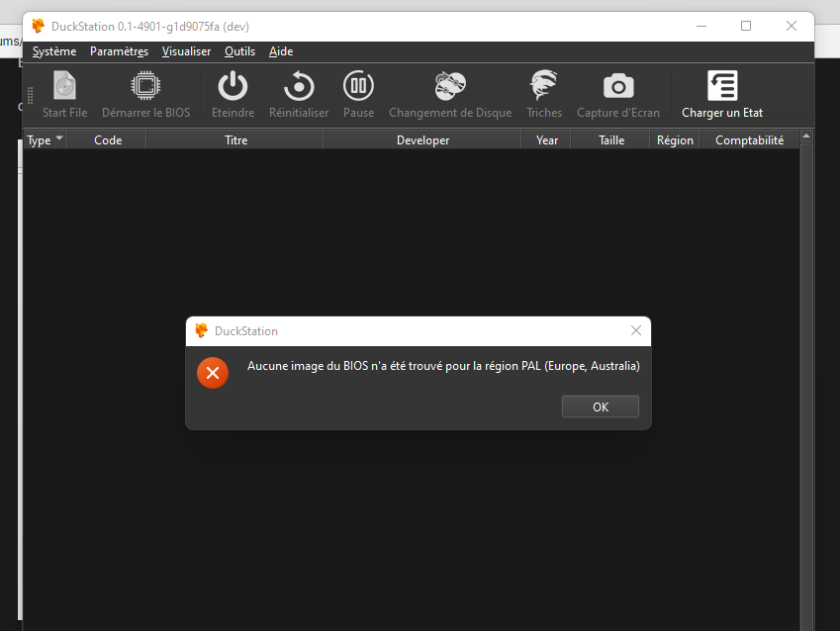
Task: Open the Paramètres menu
Action: (x=119, y=51)
